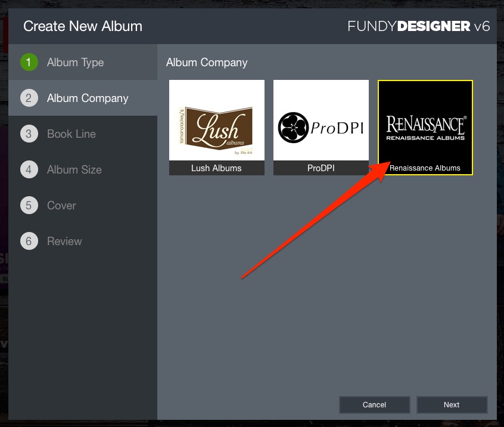
Task: Pick the Renaissance Albums company tile
Action: 425,128
